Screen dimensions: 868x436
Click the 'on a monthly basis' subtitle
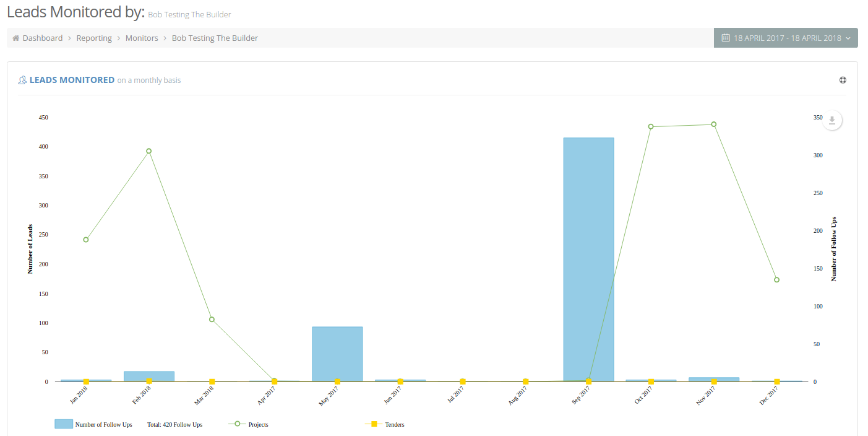tap(149, 81)
